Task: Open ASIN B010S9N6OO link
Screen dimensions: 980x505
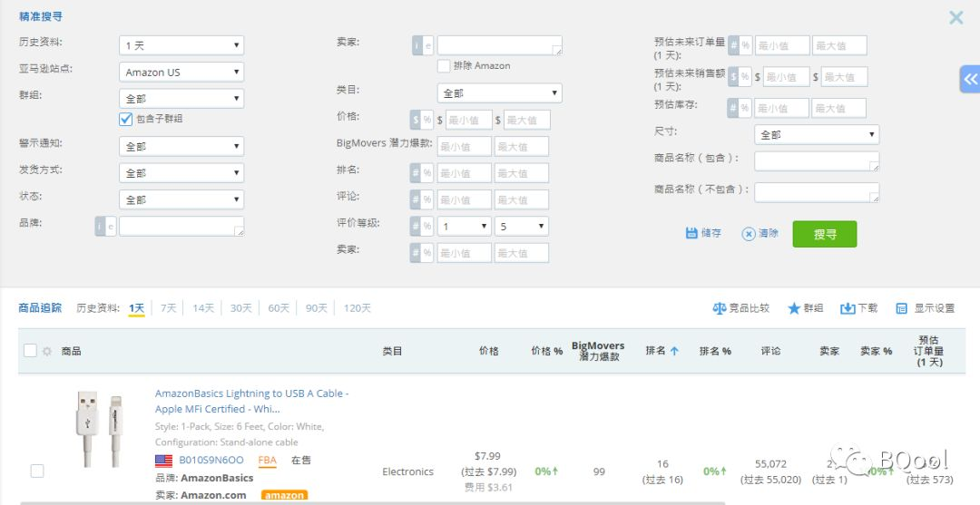Action: click(211, 461)
